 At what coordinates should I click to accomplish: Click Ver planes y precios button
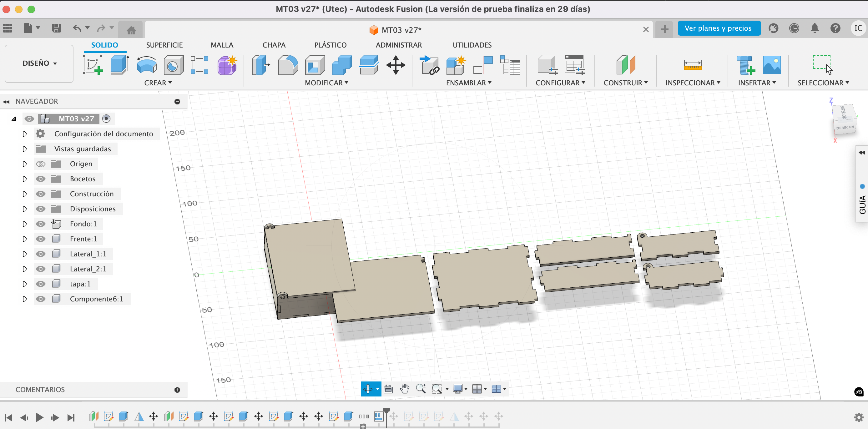(x=719, y=28)
